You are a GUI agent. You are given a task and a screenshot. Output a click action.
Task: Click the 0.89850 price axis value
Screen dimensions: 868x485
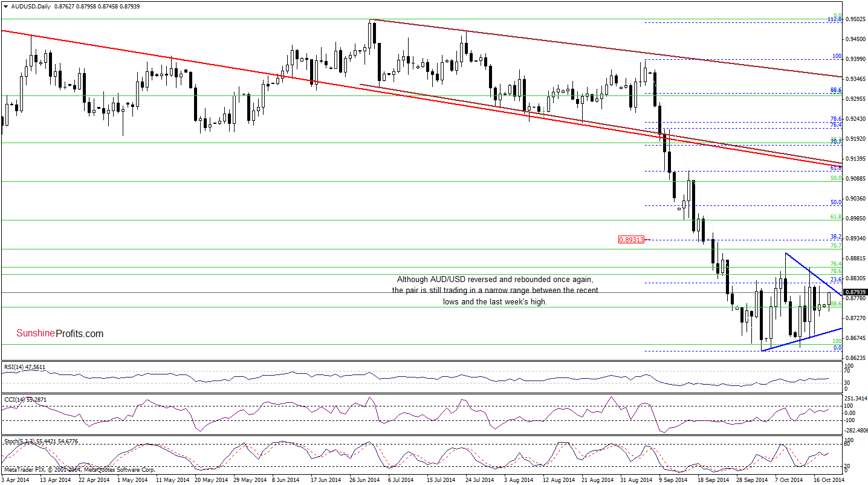pyautogui.click(x=854, y=218)
